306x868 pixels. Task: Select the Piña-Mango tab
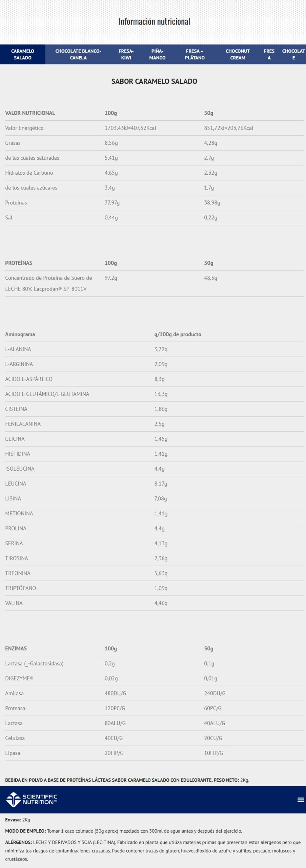coord(157,54)
